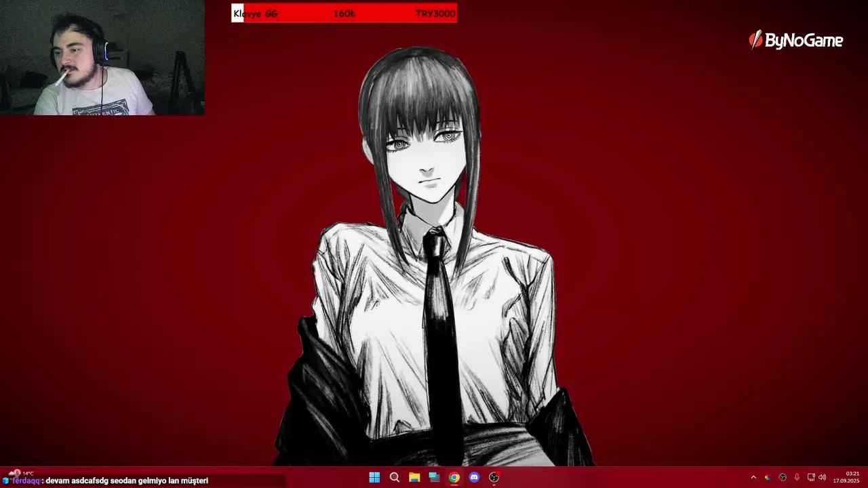Click the OBS icon in system tray

click(783, 477)
